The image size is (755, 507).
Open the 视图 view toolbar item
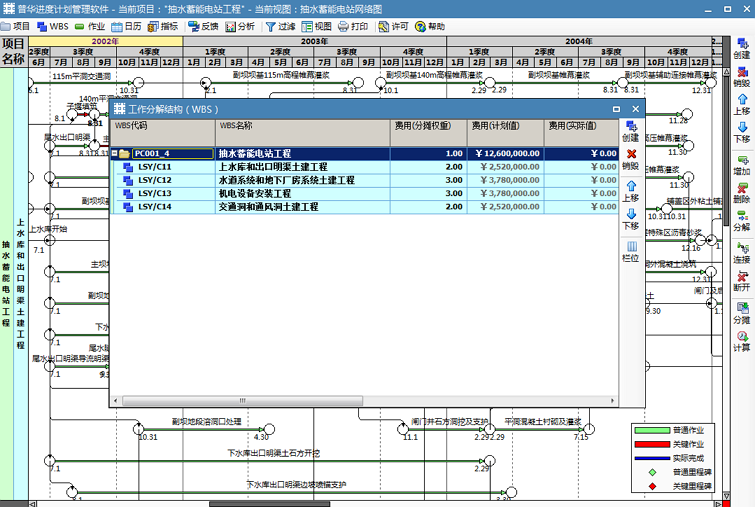(x=316, y=27)
